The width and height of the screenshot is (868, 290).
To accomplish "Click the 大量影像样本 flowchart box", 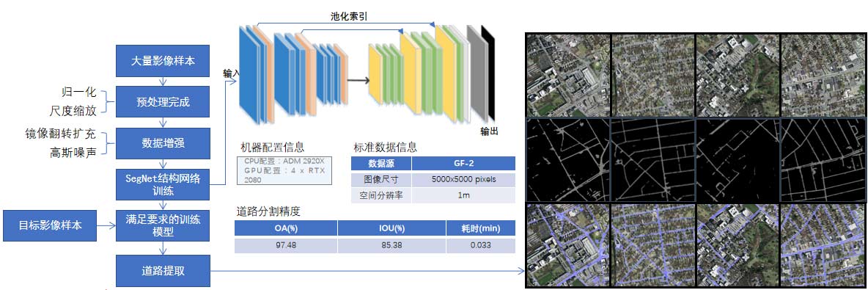I will pos(163,61).
